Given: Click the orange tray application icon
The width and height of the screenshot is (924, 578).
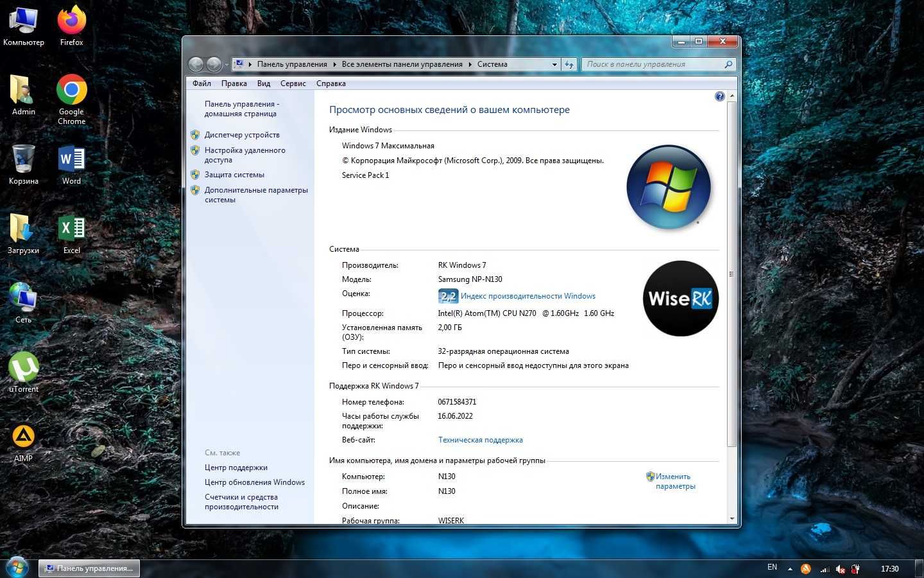Looking at the screenshot, I should pos(806,568).
